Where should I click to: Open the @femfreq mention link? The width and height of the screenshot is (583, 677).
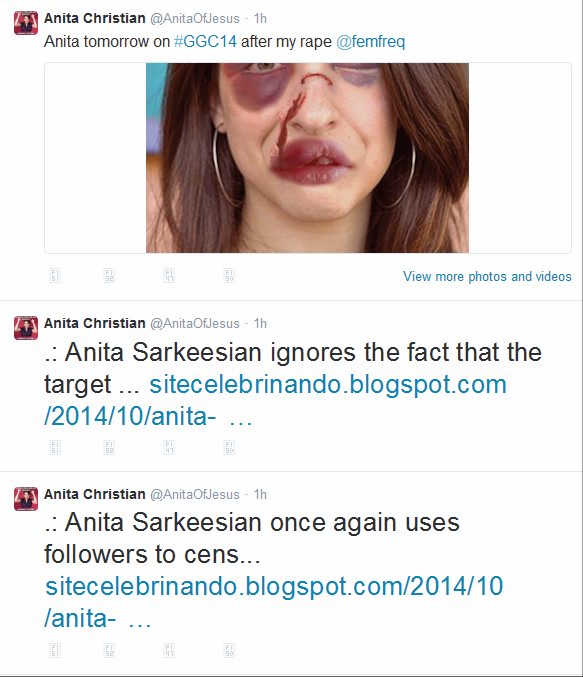click(371, 41)
